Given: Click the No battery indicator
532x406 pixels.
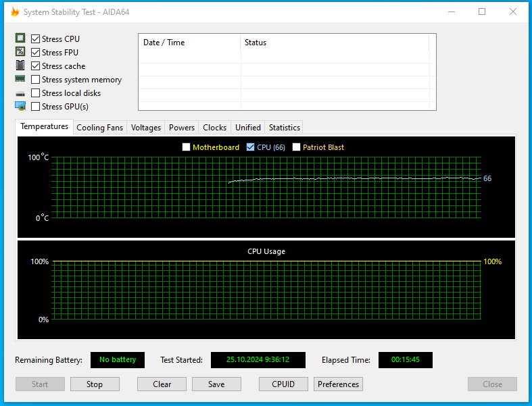Looking at the screenshot, I should coord(118,359).
